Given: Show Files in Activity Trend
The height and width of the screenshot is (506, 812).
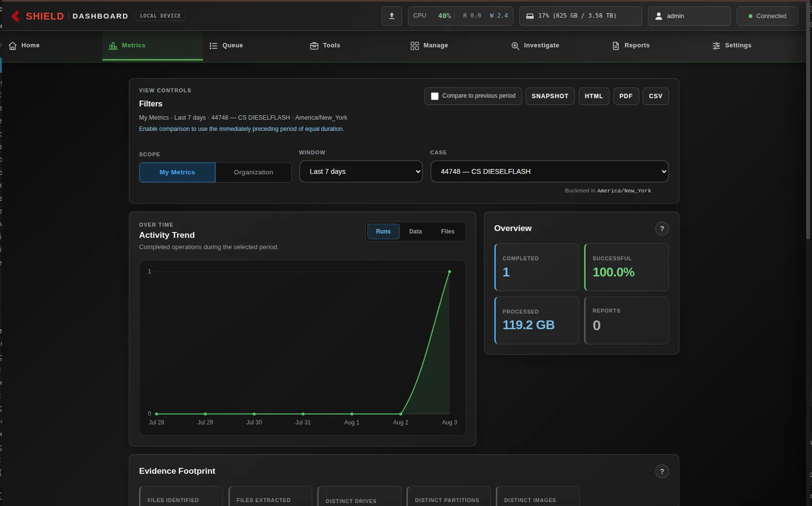Looking at the screenshot, I should 447,232.
